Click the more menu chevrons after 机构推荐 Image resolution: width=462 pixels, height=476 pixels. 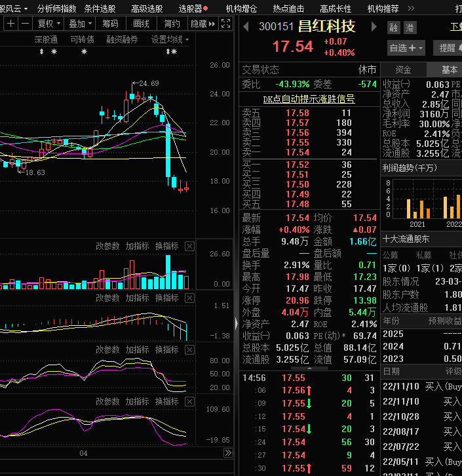(411, 9)
